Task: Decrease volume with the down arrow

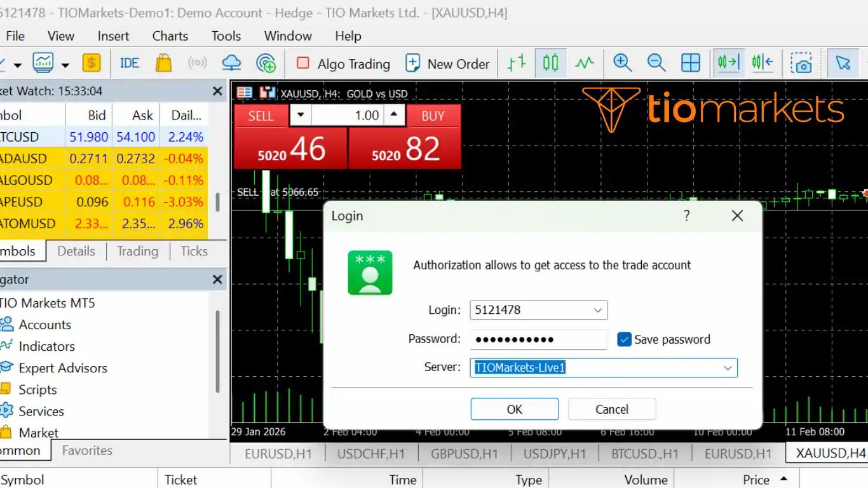Action: 301,116
